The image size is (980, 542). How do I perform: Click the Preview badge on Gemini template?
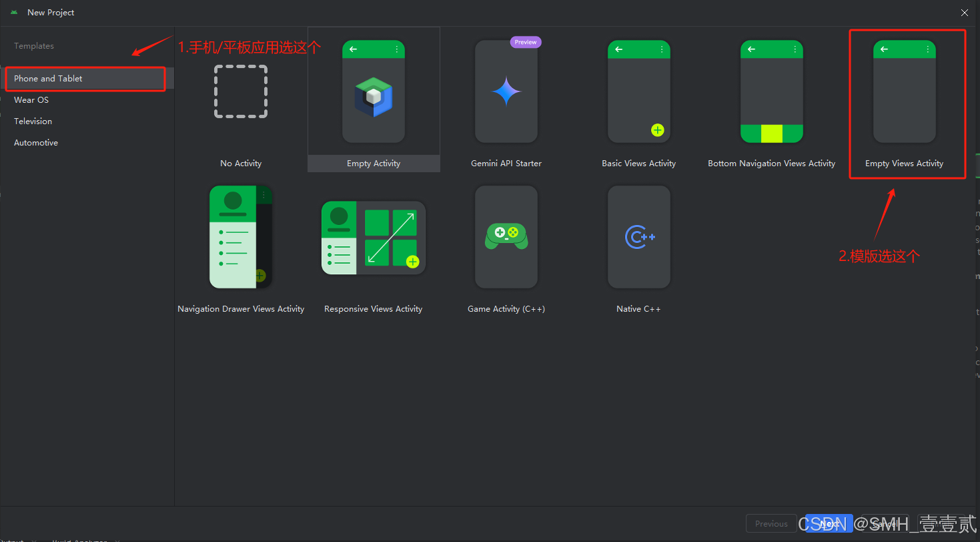(x=526, y=42)
